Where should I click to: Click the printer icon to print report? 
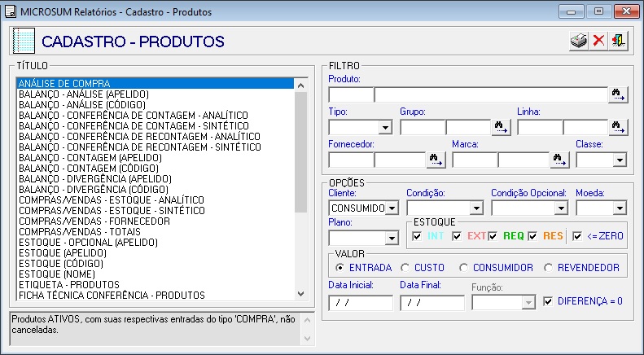tap(579, 41)
